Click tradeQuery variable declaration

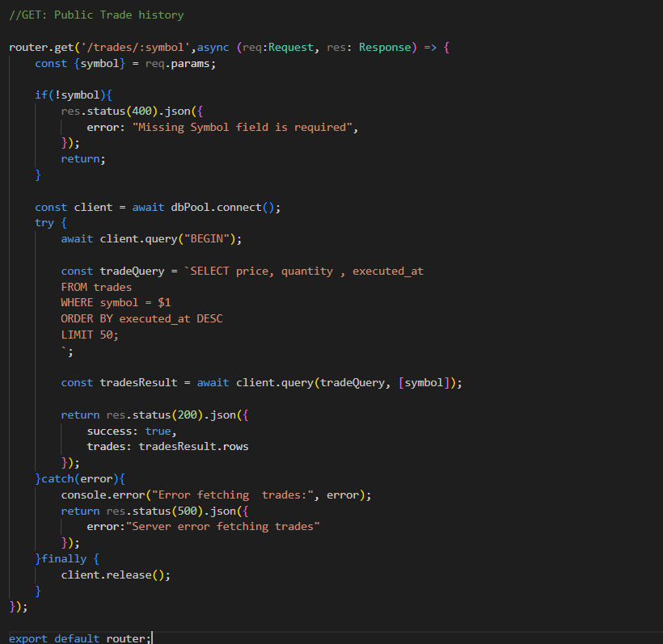coord(132,271)
